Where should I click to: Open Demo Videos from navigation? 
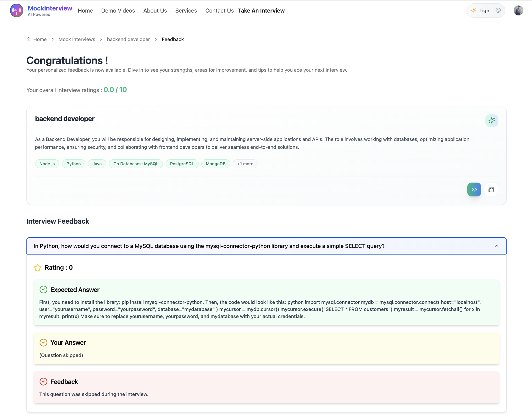click(118, 10)
